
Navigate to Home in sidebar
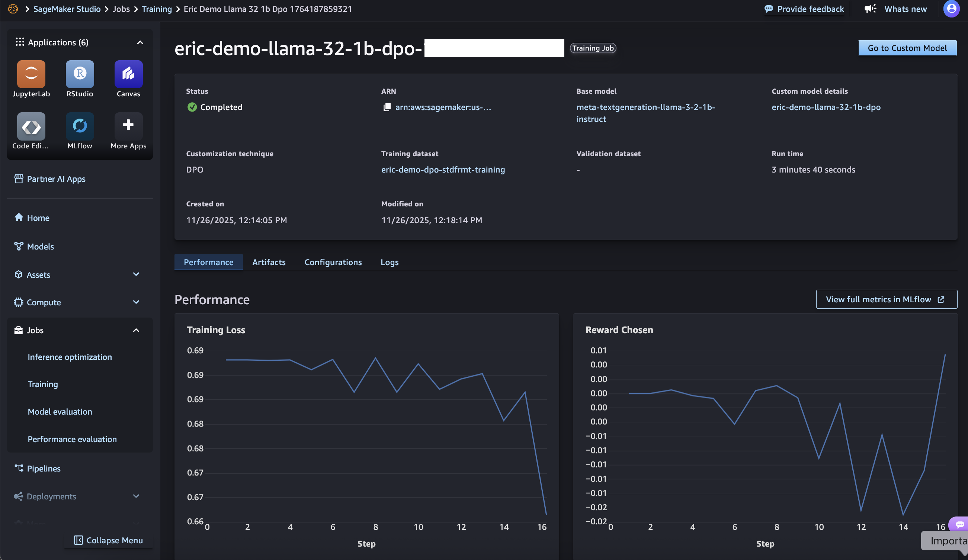38,218
